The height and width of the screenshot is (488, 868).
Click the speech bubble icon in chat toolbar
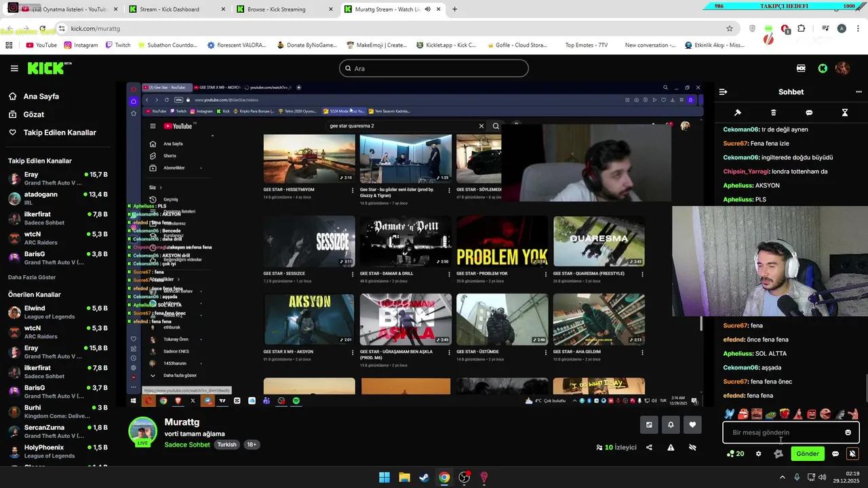(809, 113)
